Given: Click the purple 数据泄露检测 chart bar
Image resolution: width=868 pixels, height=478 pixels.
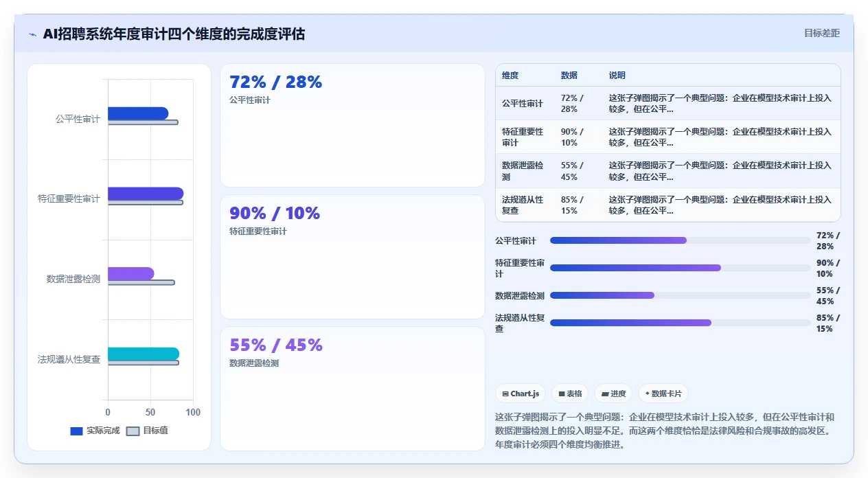Looking at the screenshot, I should tap(130, 273).
